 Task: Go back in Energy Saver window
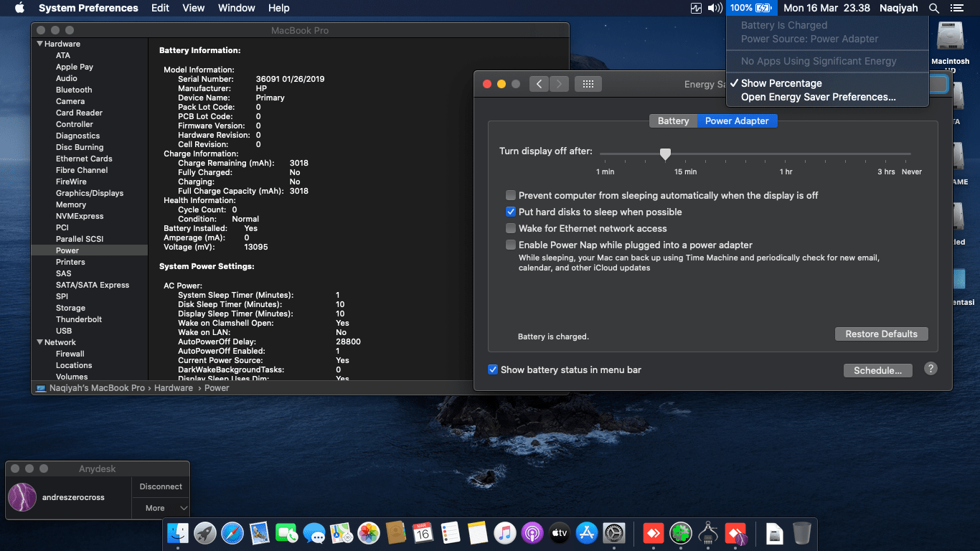point(539,84)
